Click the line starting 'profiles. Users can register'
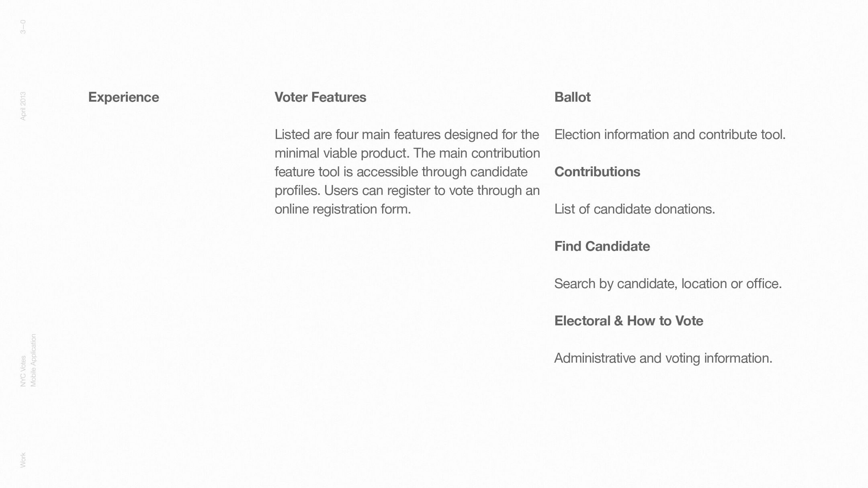This screenshot has height=488, width=868. [407, 190]
